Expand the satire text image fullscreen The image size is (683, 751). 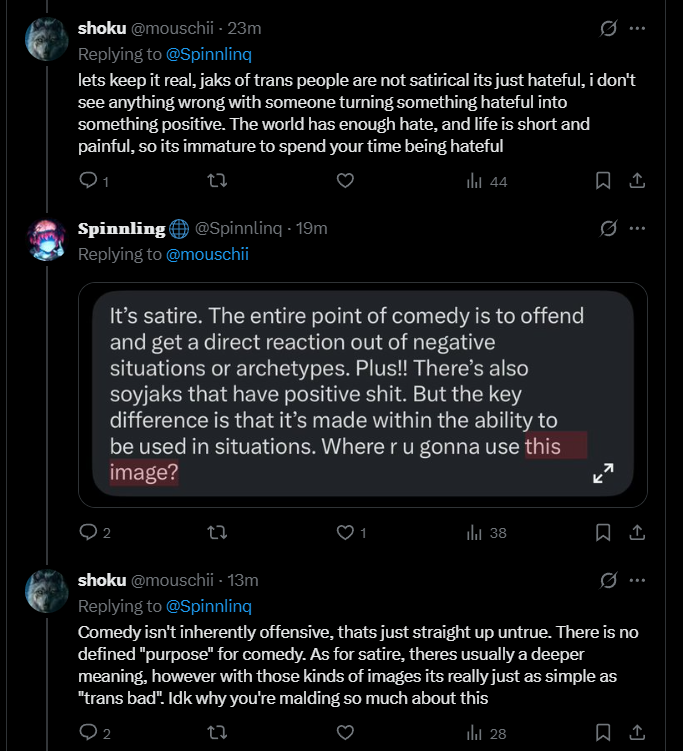603,474
